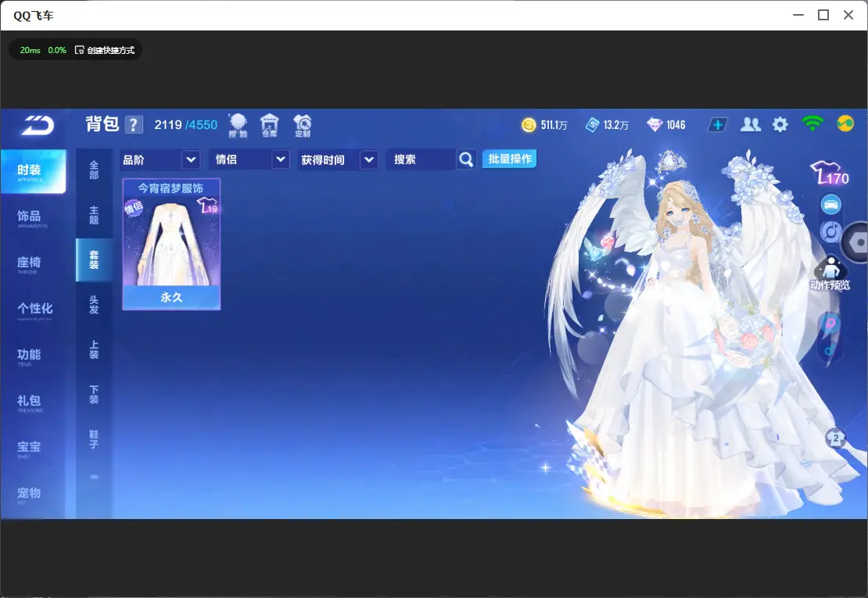Switch to the 套装 suit subcategory

click(94, 260)
